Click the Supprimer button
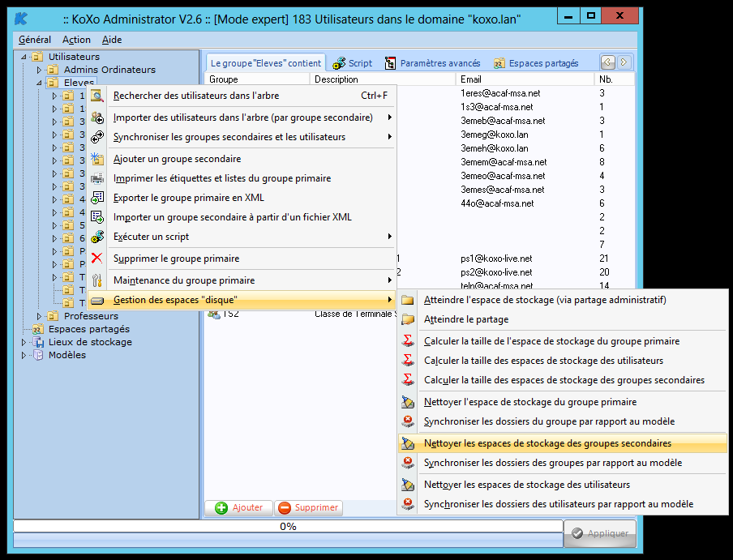 point(309,507)
